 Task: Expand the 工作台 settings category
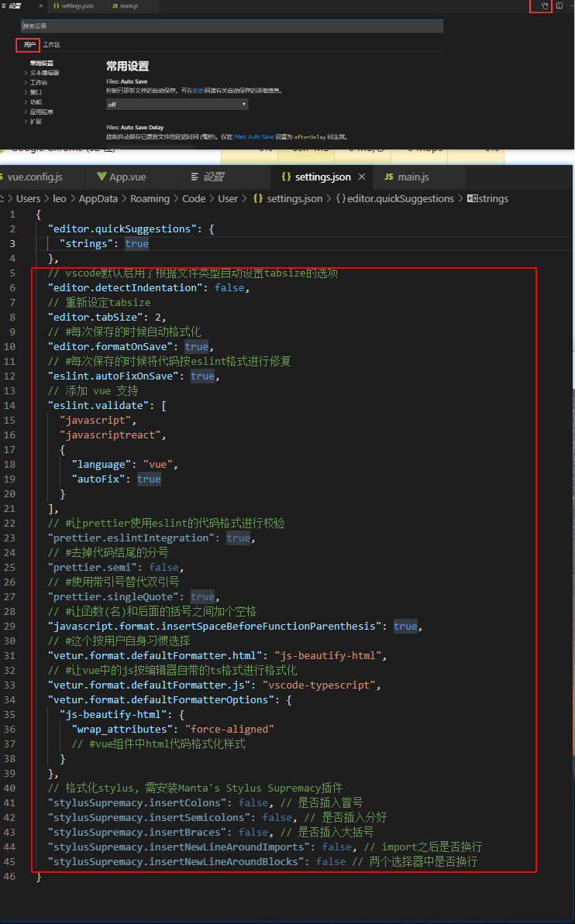pyautogui.click(x=39, y=82)
